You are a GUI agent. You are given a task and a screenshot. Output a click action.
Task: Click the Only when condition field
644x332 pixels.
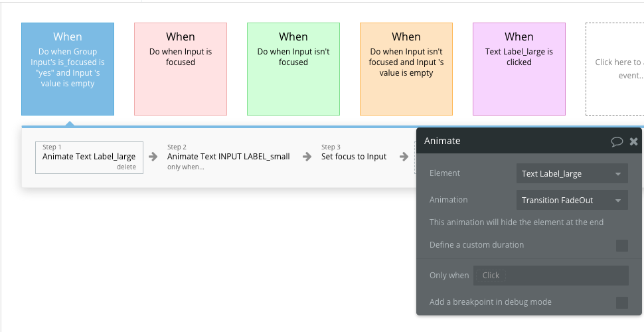550,276
